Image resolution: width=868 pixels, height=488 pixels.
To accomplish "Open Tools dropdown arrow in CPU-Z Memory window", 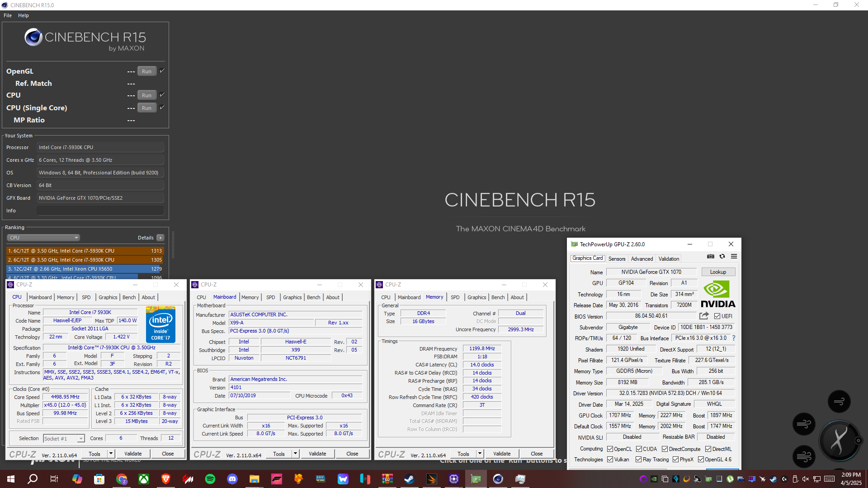I will [x=479, y=454].
